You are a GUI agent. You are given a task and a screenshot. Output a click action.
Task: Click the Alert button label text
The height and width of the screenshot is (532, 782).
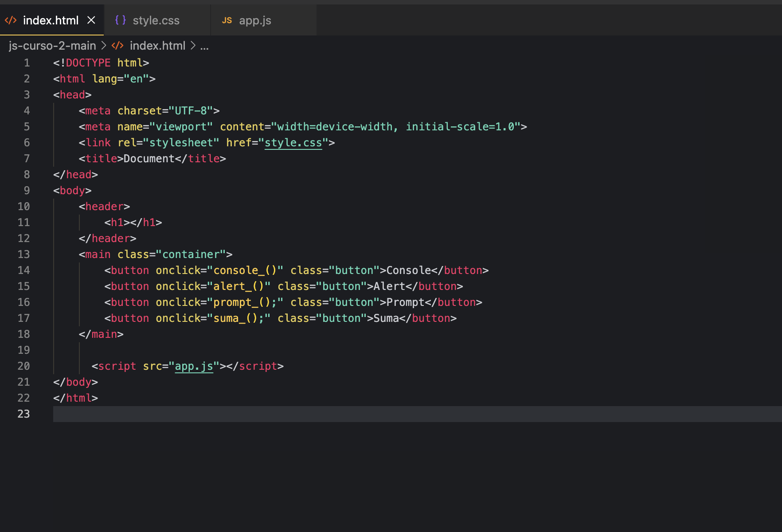click(390, 286)
